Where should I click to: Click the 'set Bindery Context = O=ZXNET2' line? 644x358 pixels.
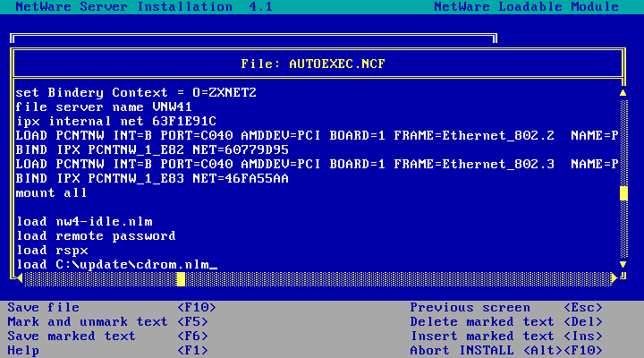(x=136, y=92)
